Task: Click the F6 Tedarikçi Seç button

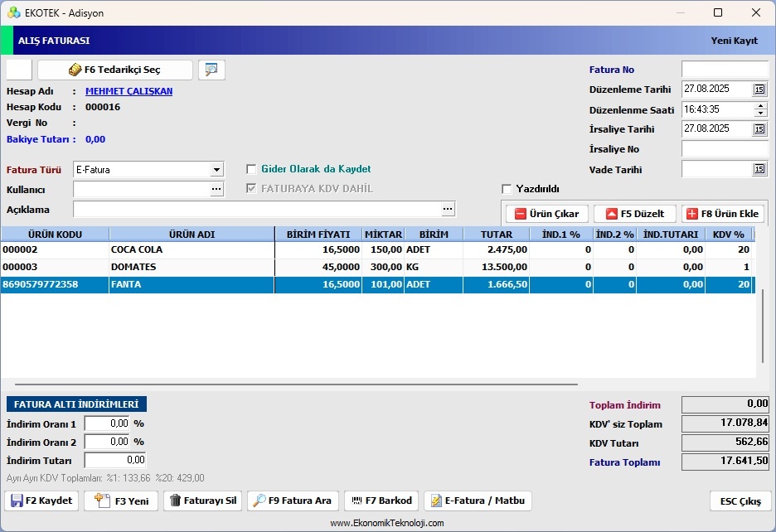Action: pyautogui.click(x=115, y=70)
